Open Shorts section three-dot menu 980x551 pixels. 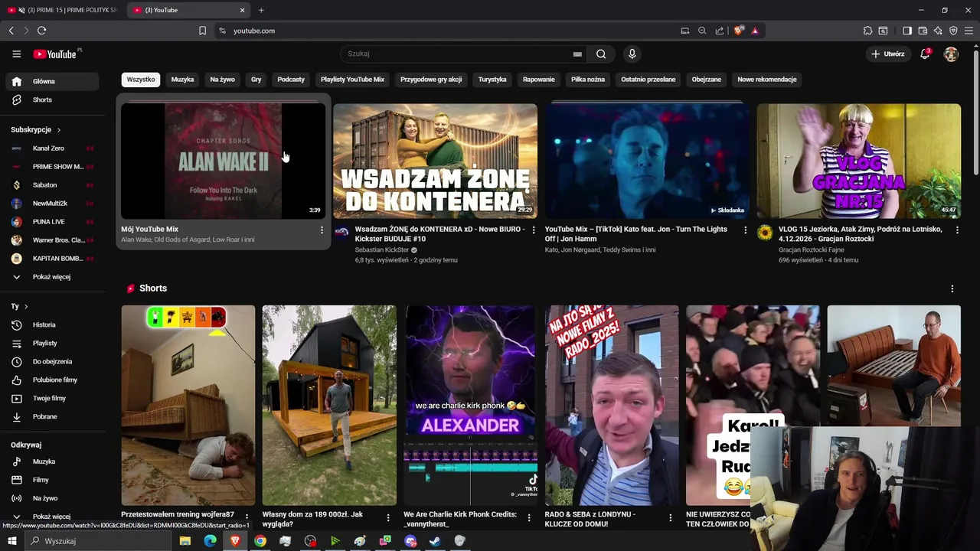click(952, 289)
